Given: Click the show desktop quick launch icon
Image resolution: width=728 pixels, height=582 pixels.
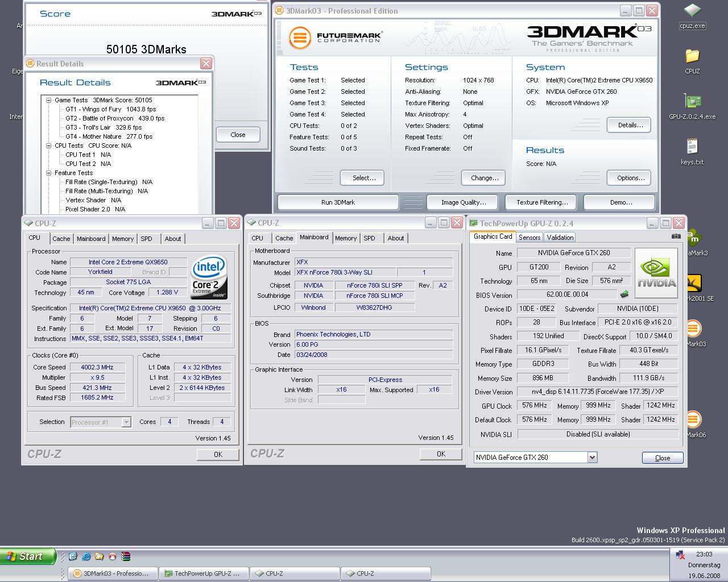Looking at the screenshot, I should tap(73, 556).
